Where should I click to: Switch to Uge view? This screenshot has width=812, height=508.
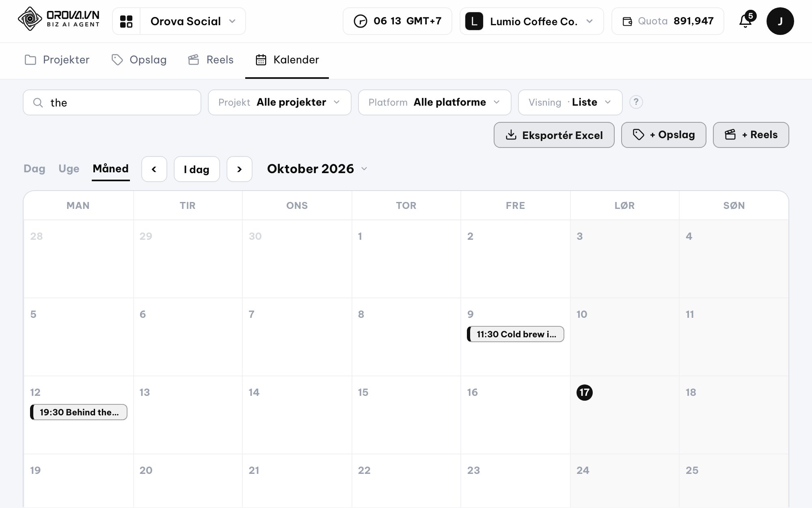pyautogui.click(x=69, y=169)
